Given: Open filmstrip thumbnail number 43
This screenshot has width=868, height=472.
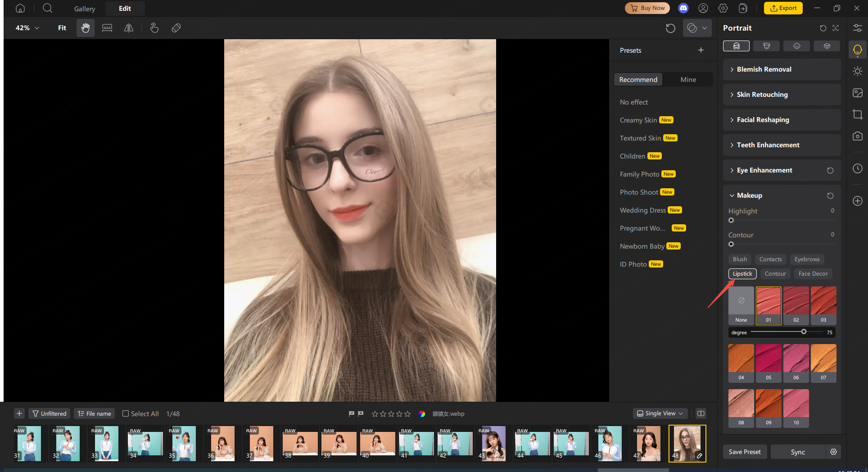Looking at the screenshot, I should pos(493,444).
